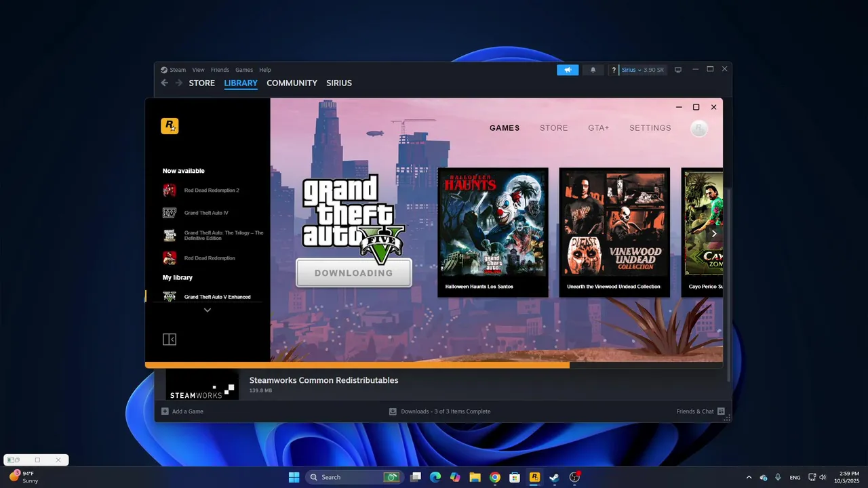This screenshot has width=868, height=488.
Task: Click Steam announcements megaphone icon
Action: tap(568, 70)
